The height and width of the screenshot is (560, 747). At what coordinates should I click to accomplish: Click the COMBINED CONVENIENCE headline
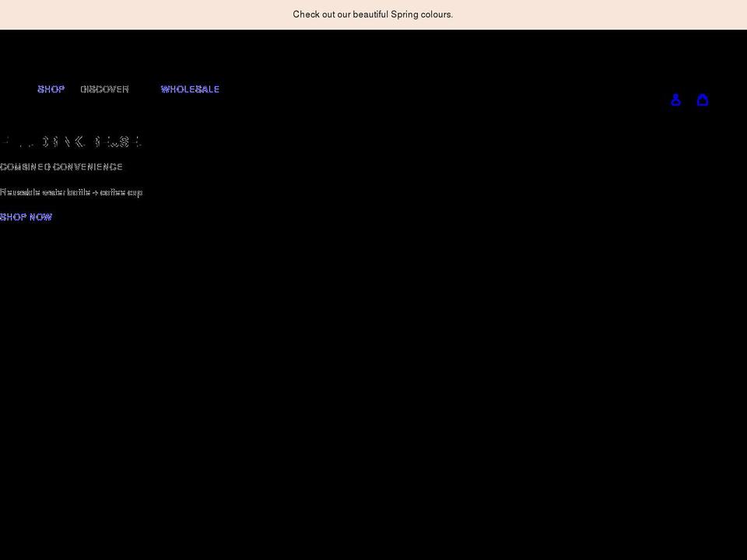coord(61,166)
